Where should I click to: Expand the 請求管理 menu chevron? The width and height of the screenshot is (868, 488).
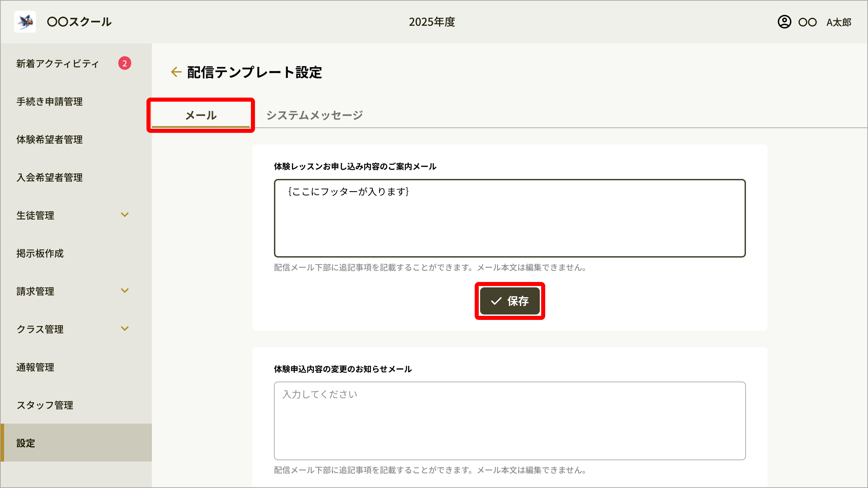point(125,291)
